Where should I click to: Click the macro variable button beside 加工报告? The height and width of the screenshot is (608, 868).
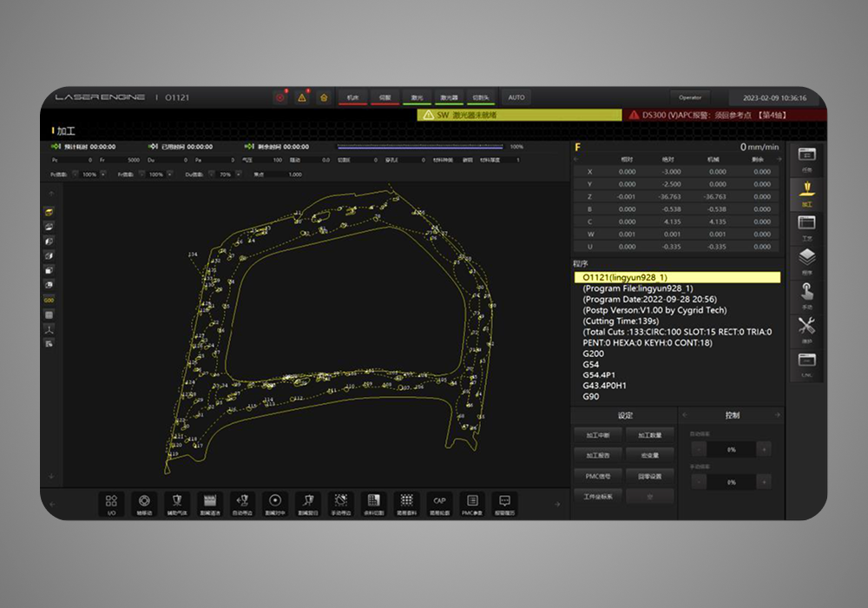pyautogui.click(x=650, y=455)
